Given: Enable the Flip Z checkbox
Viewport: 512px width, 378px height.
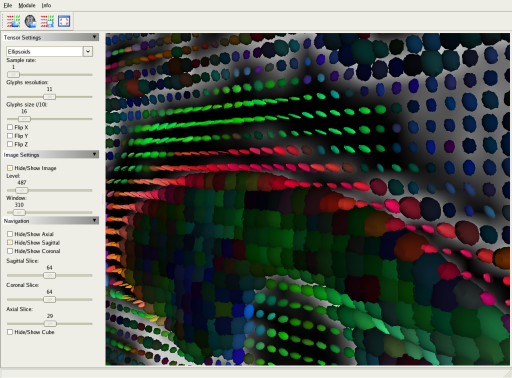Looking at the screenshot, I should (10, 144).
